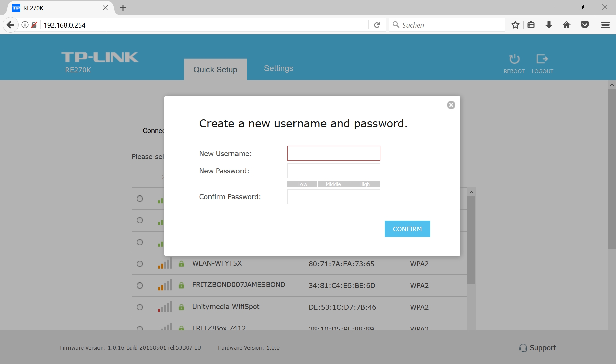This screenshot has height=364, width=616.
Task: Open the Pocket icon in toolbar
Action: [585, 25]
